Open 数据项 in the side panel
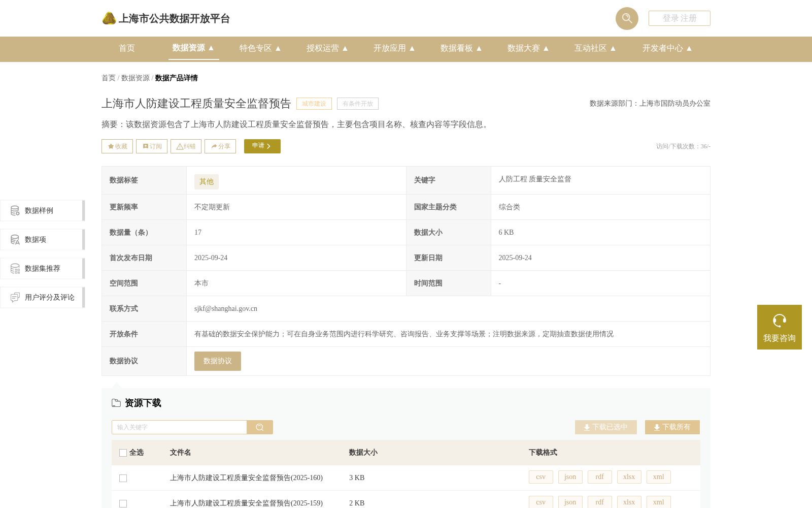 42,239
